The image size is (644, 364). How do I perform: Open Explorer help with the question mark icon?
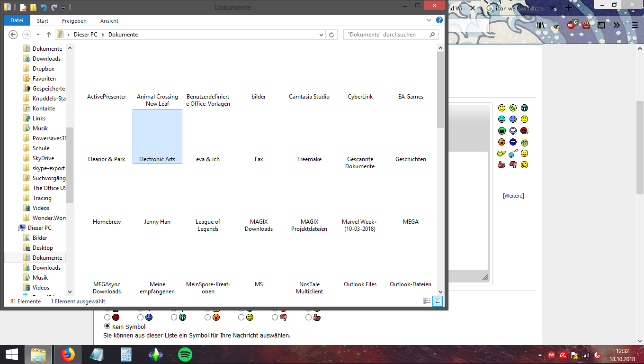pos(439,20)
